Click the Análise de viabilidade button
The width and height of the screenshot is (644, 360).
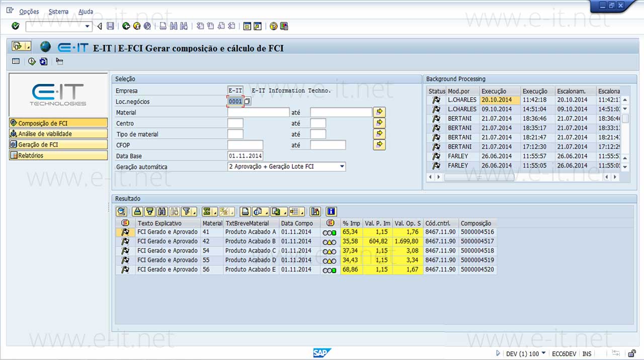click(58, 134)
